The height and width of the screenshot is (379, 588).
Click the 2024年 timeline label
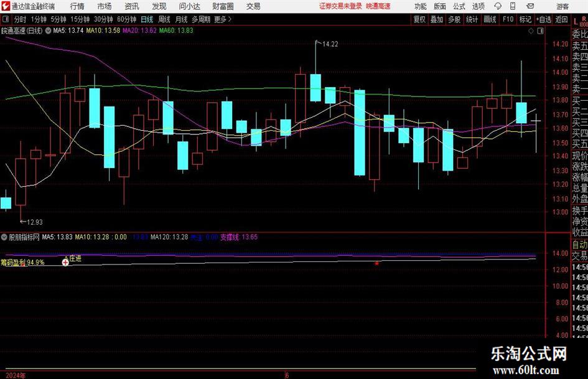coord(16,375)
